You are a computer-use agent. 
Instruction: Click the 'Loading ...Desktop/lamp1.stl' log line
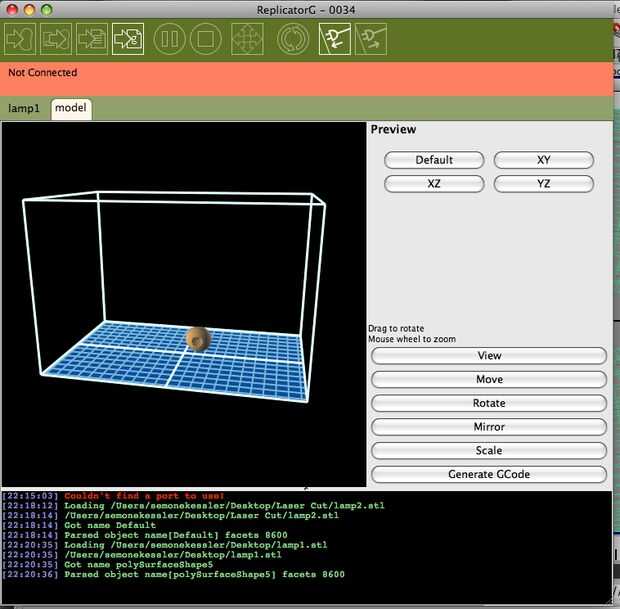coord(196,545)
